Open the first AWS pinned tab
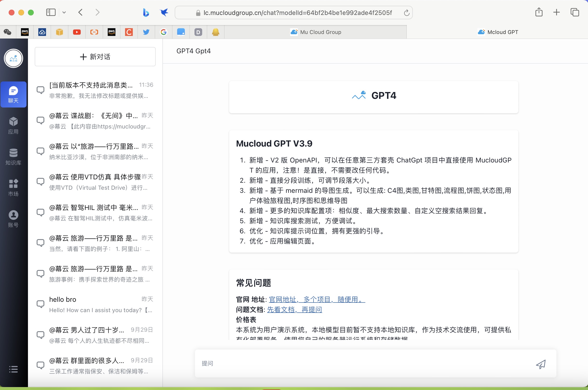 25,32
